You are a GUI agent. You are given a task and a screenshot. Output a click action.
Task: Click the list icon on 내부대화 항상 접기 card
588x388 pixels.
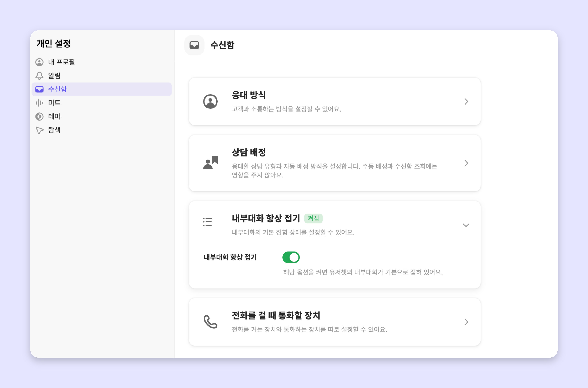[x=207, y=222]
